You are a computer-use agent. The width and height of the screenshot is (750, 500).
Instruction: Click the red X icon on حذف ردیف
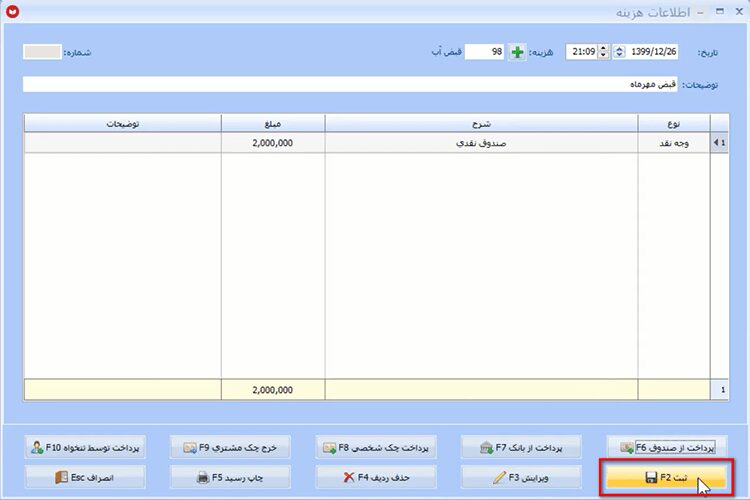[349, 477]
